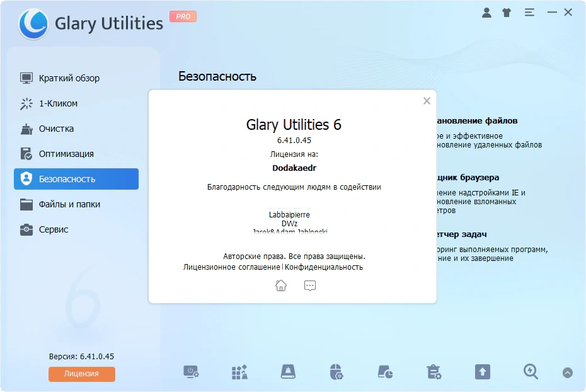
Task: Click the Безопасность page heading
Action: 217,77
